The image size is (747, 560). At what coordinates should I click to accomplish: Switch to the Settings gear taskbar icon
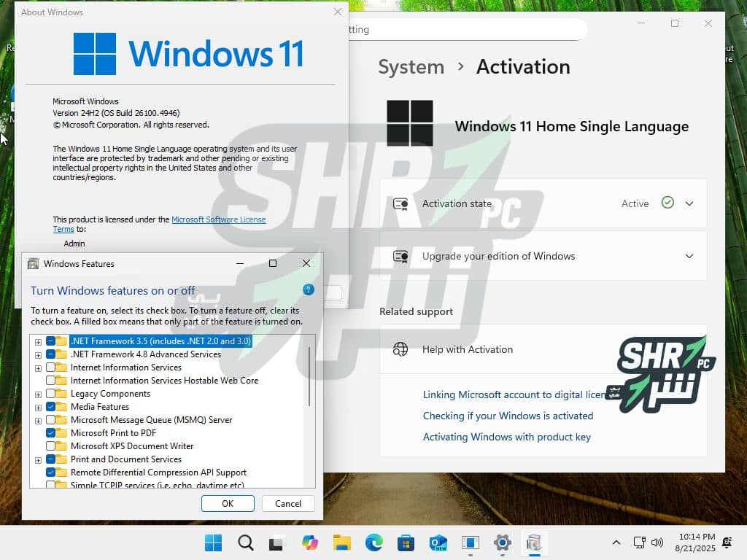pos(502,542)
